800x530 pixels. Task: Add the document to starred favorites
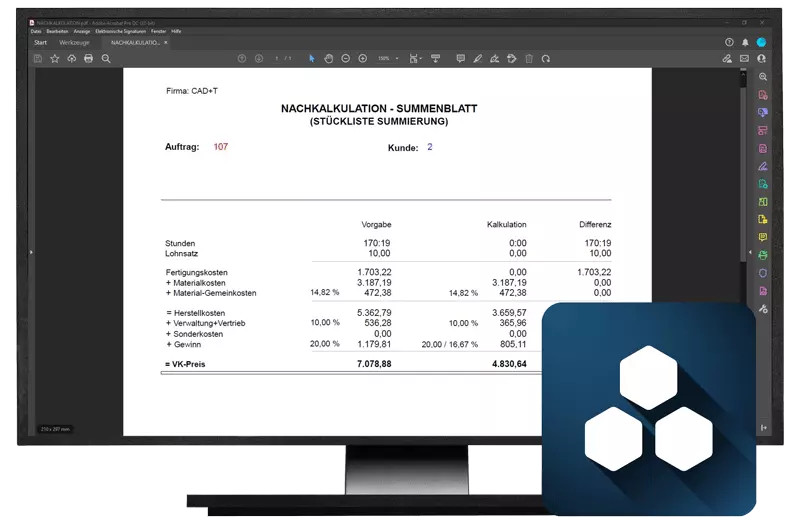tap(55, 59)
